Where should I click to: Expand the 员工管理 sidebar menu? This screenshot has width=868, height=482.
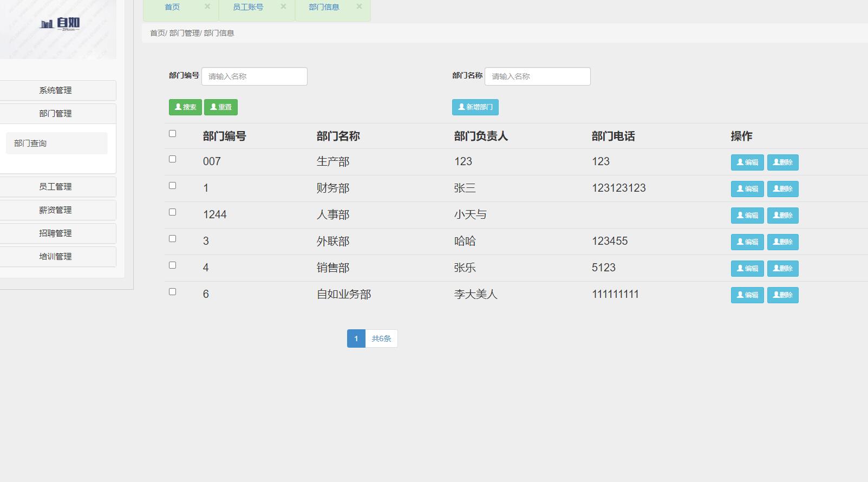point(55,187)
